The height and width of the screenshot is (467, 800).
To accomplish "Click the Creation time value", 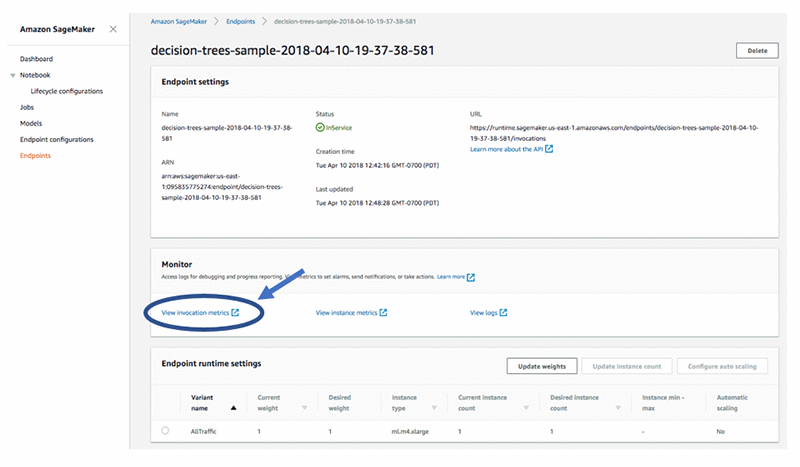I will pyautogui.click(x=377, y=165).
